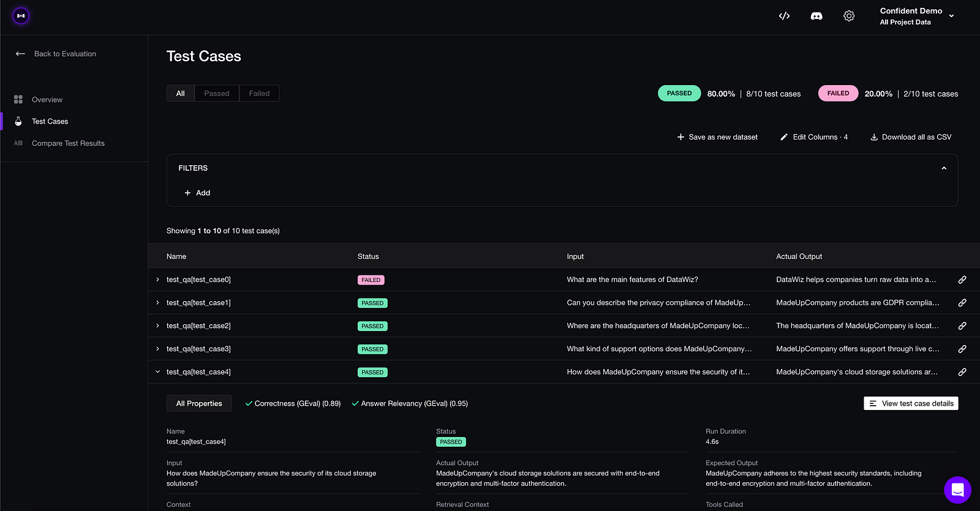Click PASSED status badge of test_case2 row
Viewport: 980px width, 511px height.
pos(372,326)
